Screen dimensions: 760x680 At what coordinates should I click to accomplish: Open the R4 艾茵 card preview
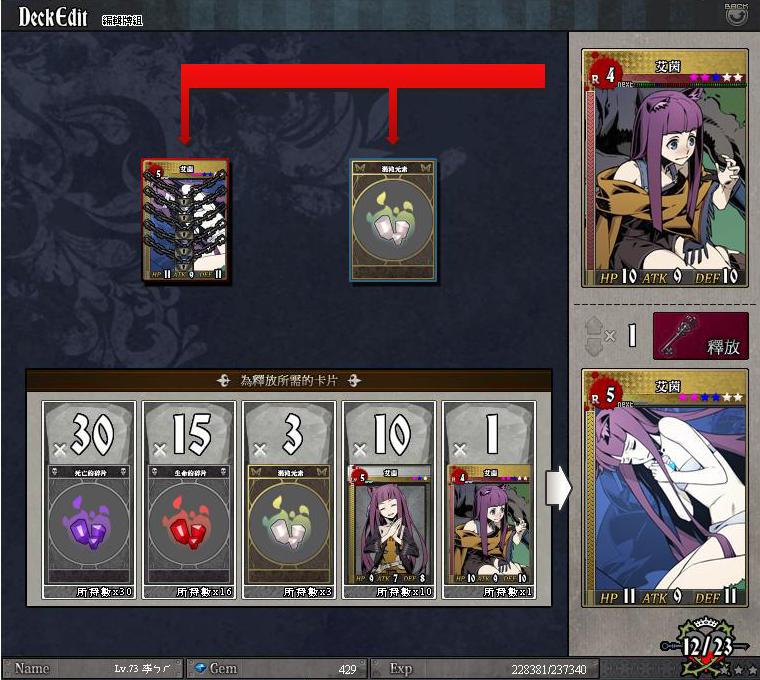tap(665, 168)
